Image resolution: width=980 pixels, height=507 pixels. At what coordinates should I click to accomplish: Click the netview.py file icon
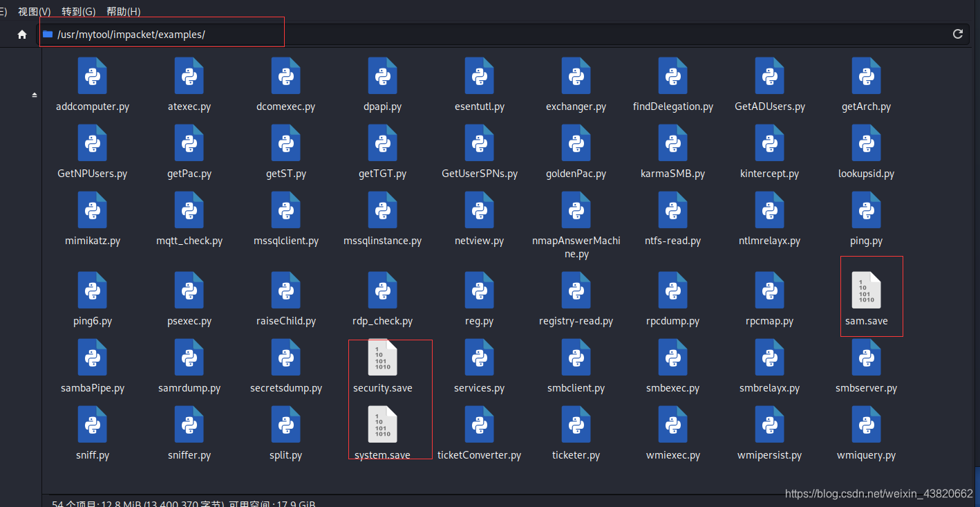coord(480,210)
